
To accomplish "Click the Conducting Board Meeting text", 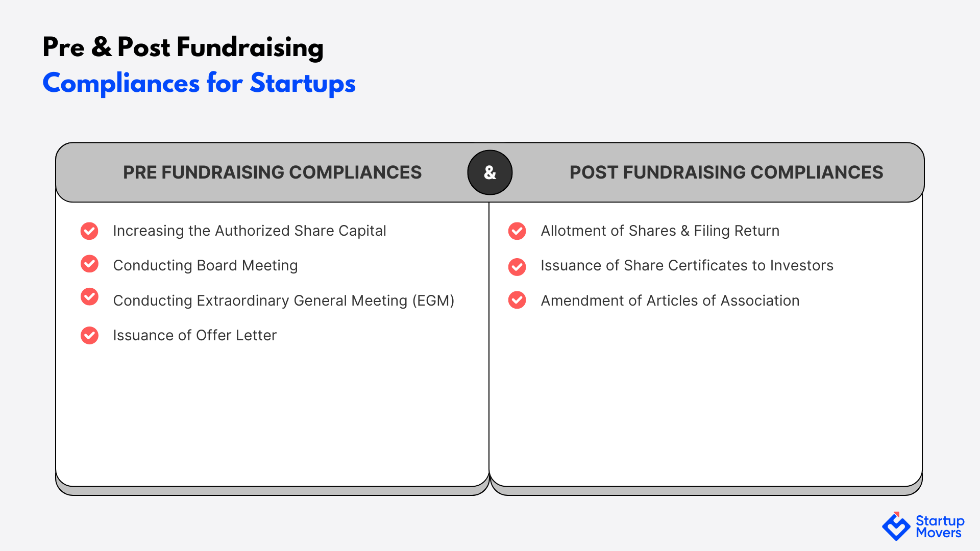I will coord(205,265).
